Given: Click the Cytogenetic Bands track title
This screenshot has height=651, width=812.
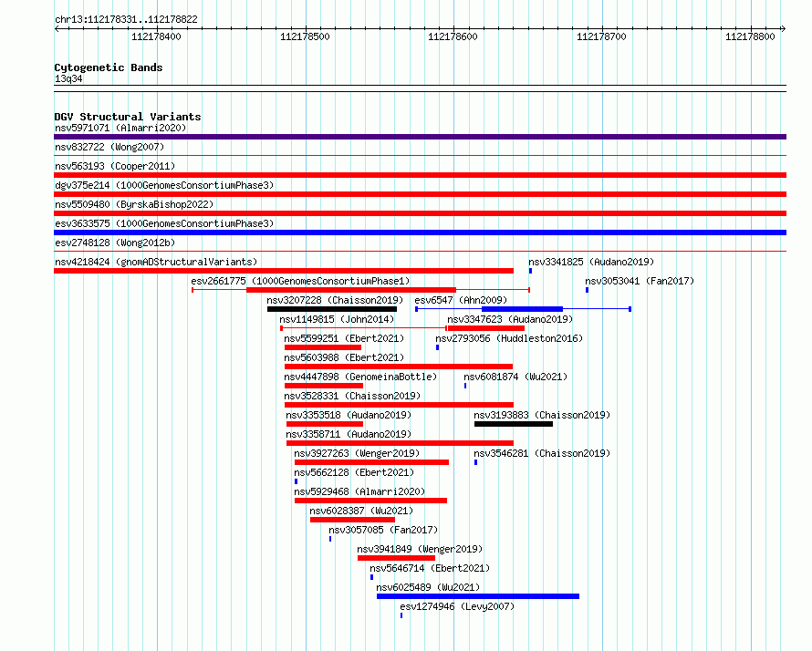Looking at the screenshot, I should [109, 67].
